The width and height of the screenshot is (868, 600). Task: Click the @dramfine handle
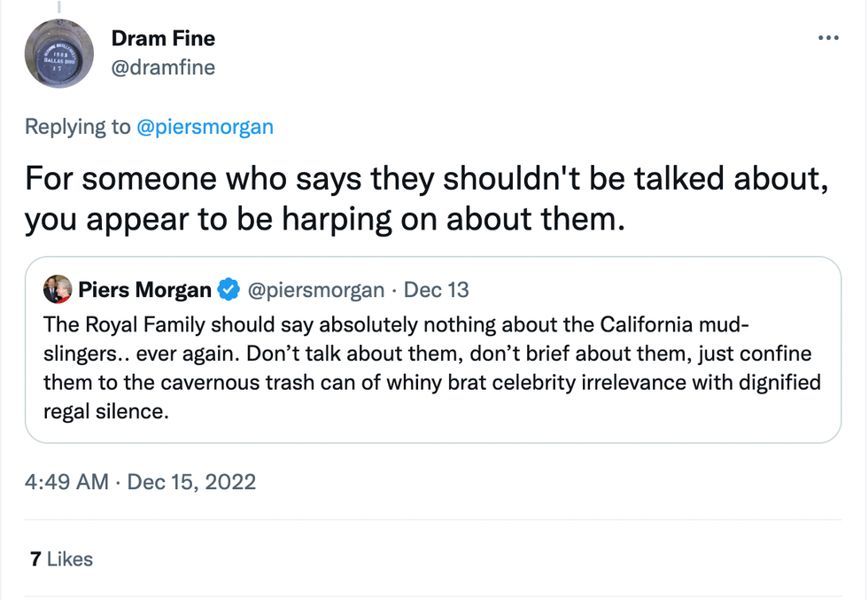(x=163, y=67)
